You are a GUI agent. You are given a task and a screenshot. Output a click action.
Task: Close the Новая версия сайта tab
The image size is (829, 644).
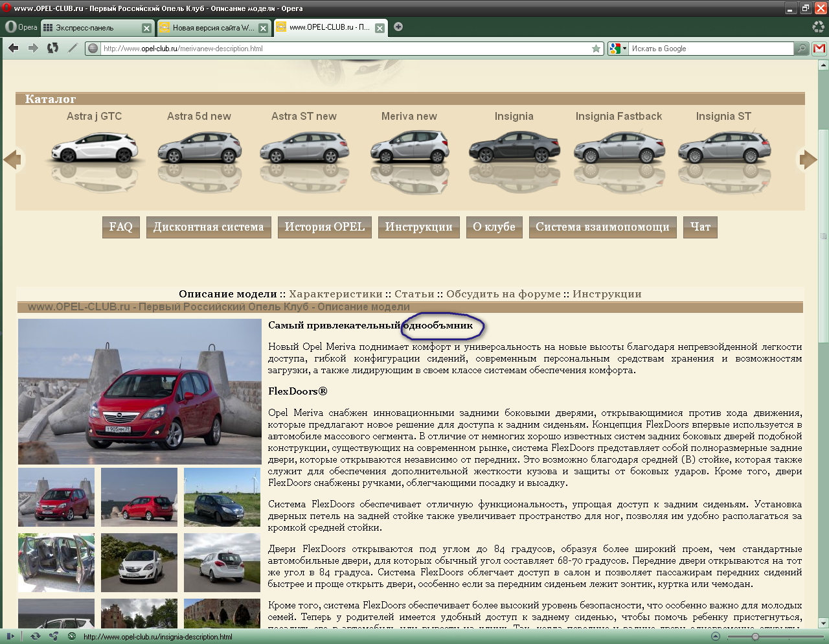click(x=263, y=28)
